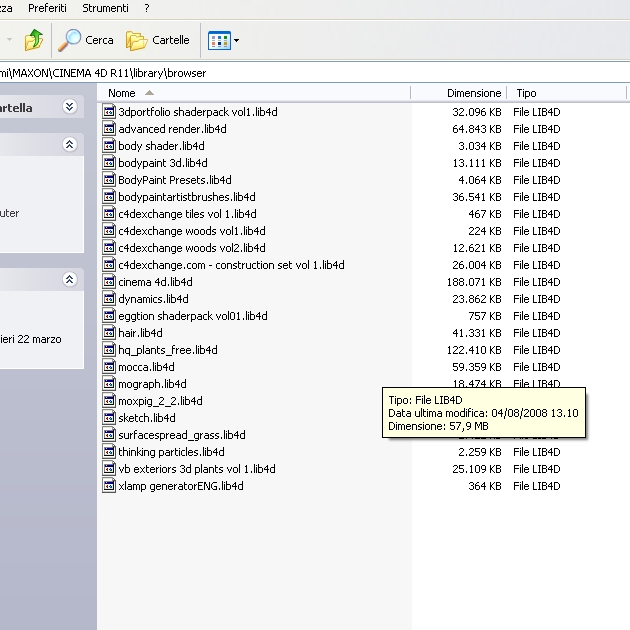Viewport: 630px width, 630px height.
Task: Click 'File LIB4D' type of bodypaint 3d.lib4d row
Action: pyautogui.click(x=537, y=163)
